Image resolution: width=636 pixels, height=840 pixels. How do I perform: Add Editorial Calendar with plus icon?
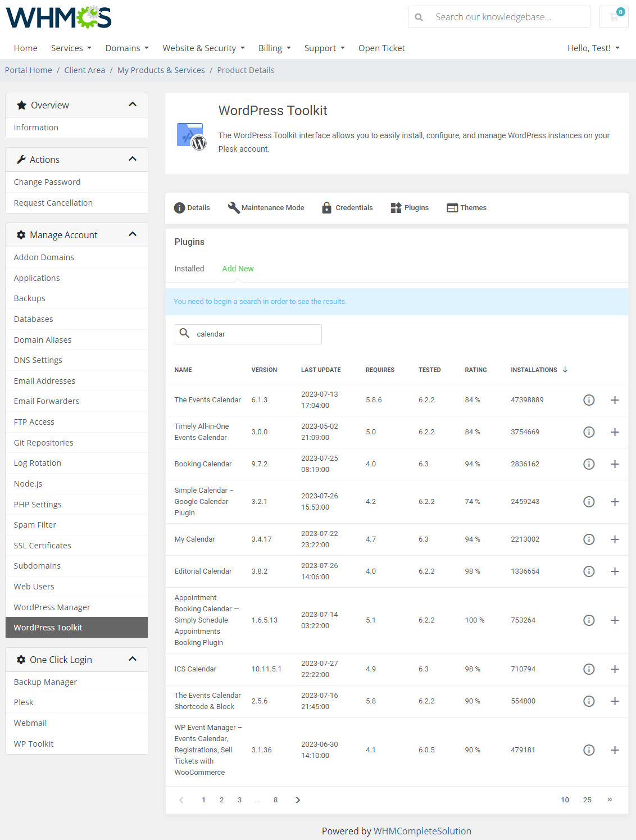[x=615, y=571]
